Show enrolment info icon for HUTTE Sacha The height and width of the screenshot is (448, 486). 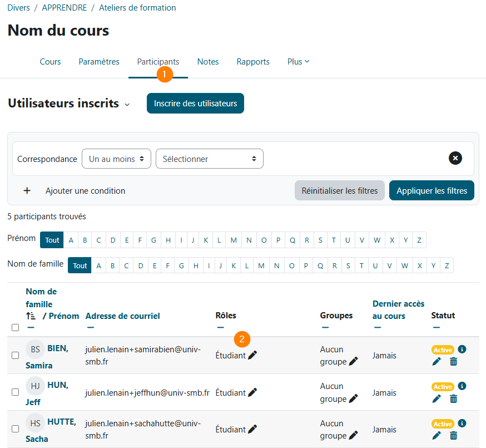462,423
